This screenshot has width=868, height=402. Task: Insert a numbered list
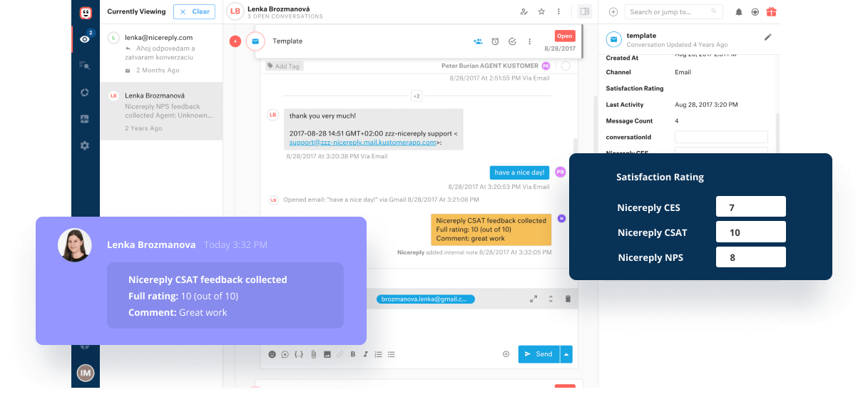pyautogui.click(x=379, y=354)
